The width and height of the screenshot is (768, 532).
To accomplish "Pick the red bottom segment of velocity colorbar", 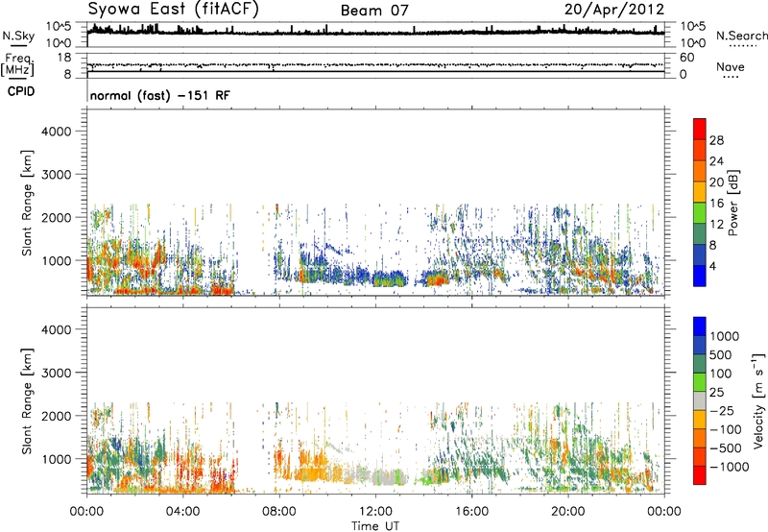I will pos(700,475).
